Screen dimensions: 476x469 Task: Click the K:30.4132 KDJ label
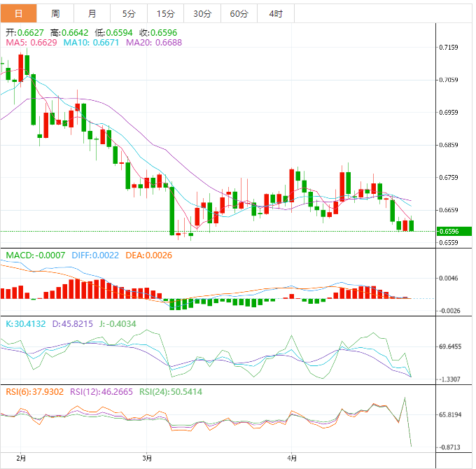point(26,324)
